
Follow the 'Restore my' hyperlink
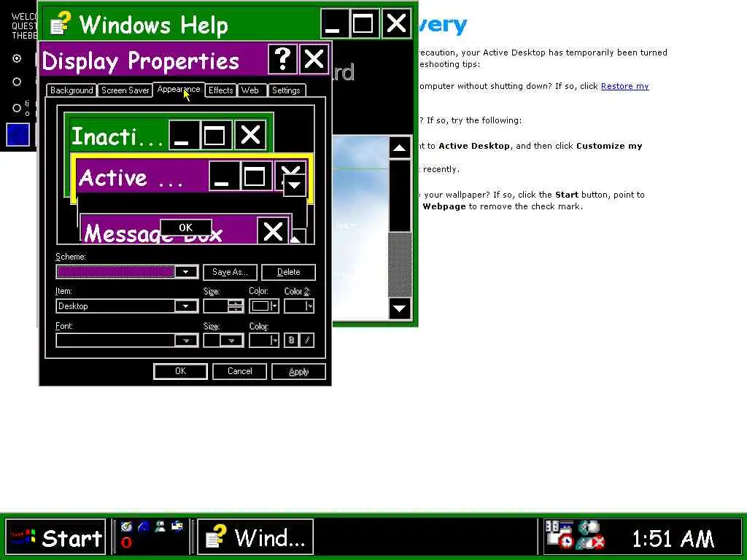tap(624, 86)
